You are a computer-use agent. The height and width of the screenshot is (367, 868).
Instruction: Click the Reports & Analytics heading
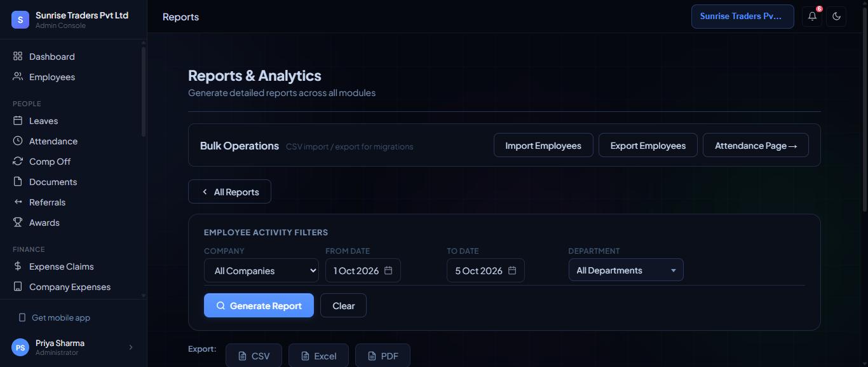click(x=254, y=75)
